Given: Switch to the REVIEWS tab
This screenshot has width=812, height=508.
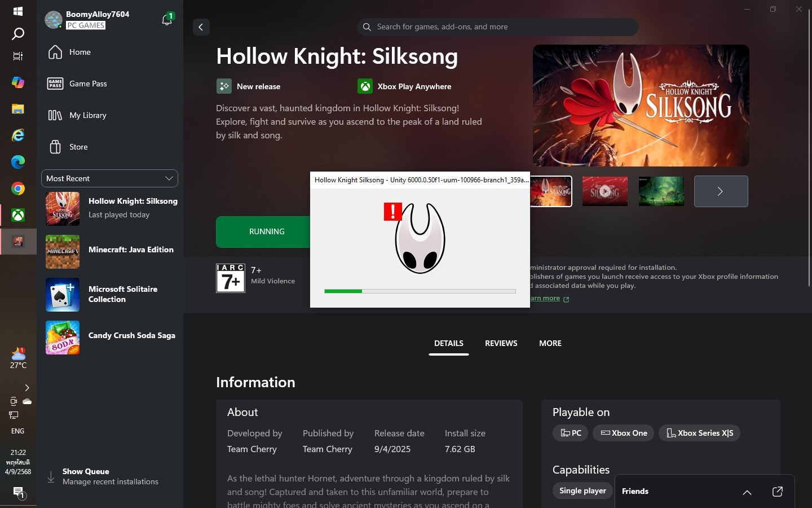Looking at the screenshot, I should coord(501,343).
